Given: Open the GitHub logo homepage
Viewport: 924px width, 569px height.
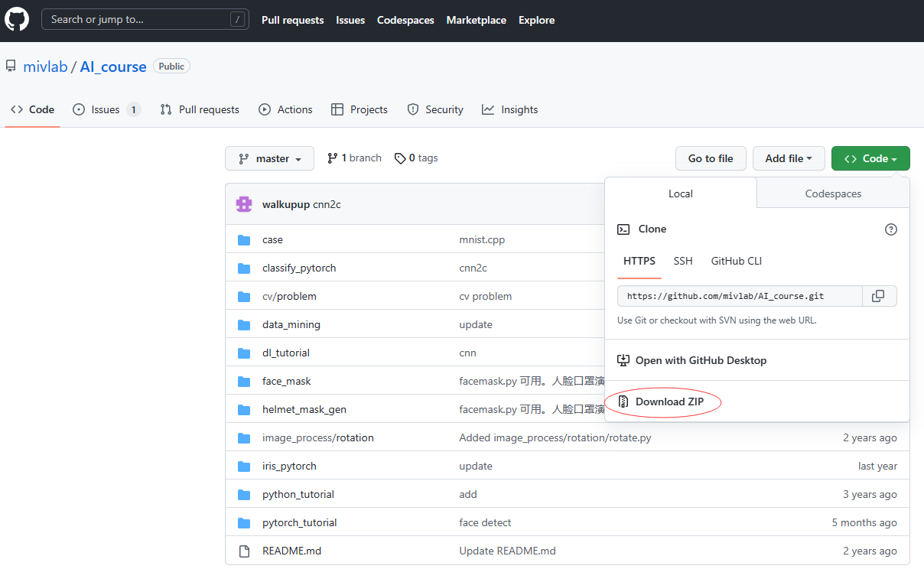Looking at the screenshot, I should (x=17, y=20).
